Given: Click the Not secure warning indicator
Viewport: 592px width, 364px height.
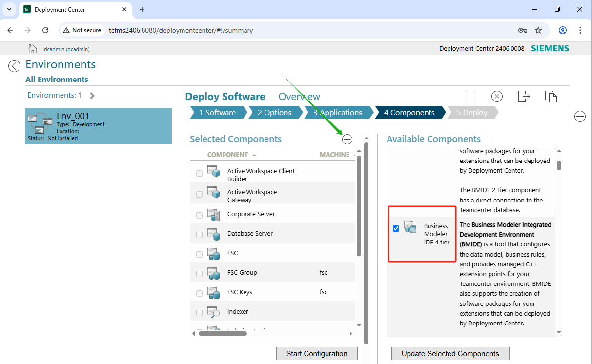Looking at the screenshot, I should click(82, 30).
